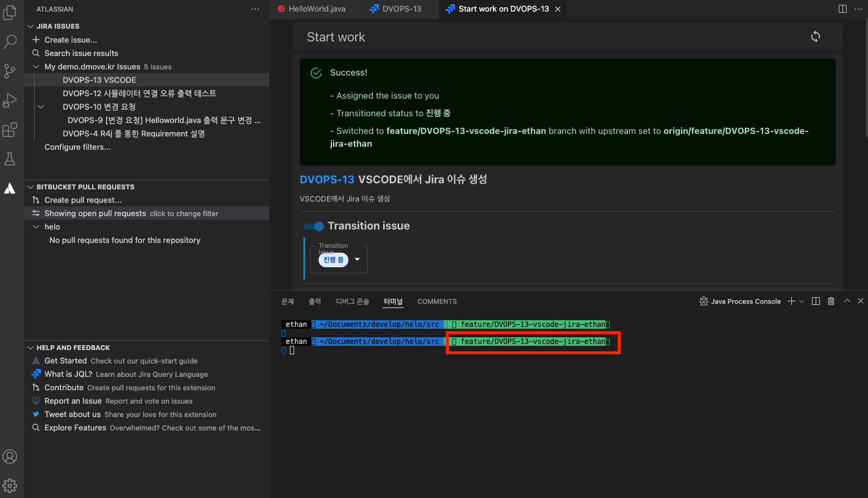Open the Testing beaker view

pyautogui.click(x=9, y=159)
